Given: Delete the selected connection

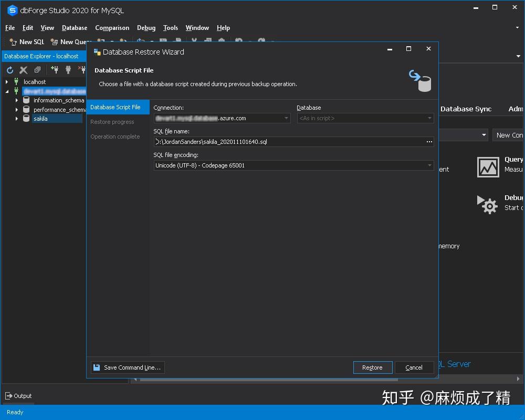Looking at the screenshot, I should (x=23, y=69).
